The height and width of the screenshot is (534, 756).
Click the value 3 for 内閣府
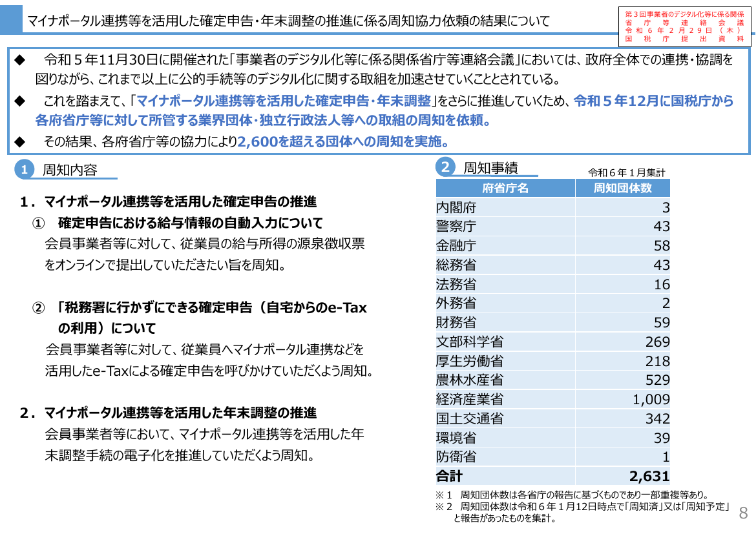click(666, 207)
